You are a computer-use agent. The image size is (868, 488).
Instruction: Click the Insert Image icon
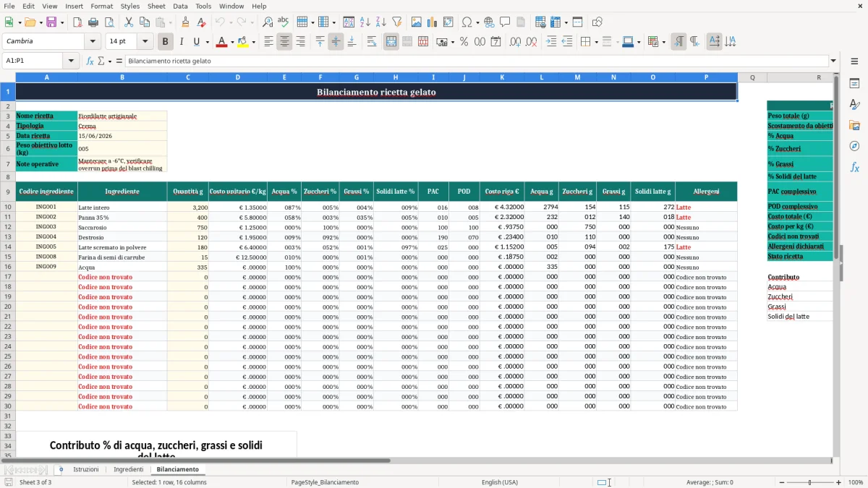coord(417,22)
